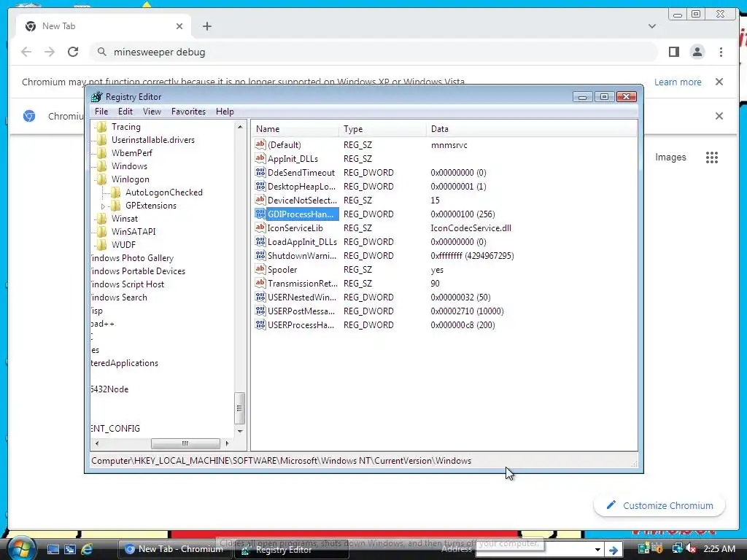Click the DdeSendTimeout DWORD icon
This screenshot has height=560, width=747.
click(260, 172)
